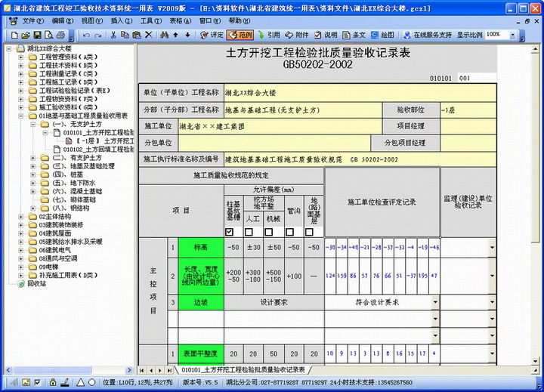
Task: Copy selection using toolbar icon
Action: coord(125,35)
